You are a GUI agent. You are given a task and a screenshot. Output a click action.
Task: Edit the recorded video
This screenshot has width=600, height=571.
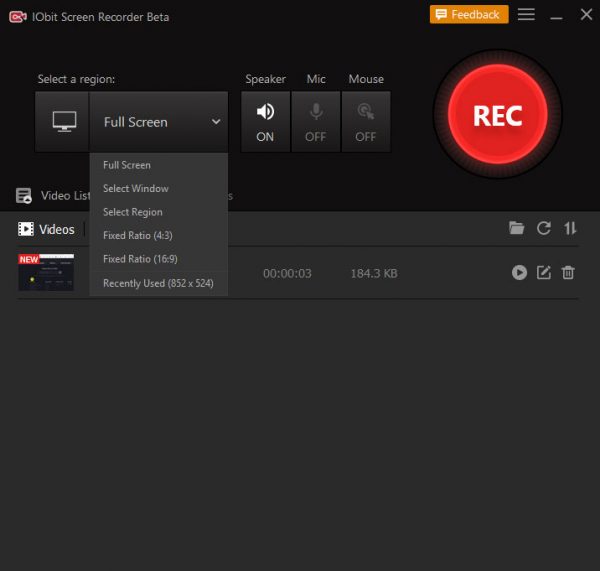544,272
